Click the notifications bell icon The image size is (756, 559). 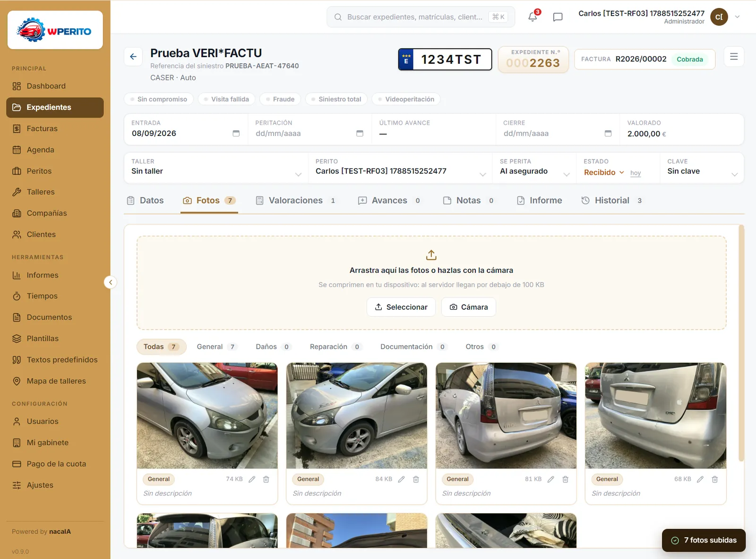[533, 17]
